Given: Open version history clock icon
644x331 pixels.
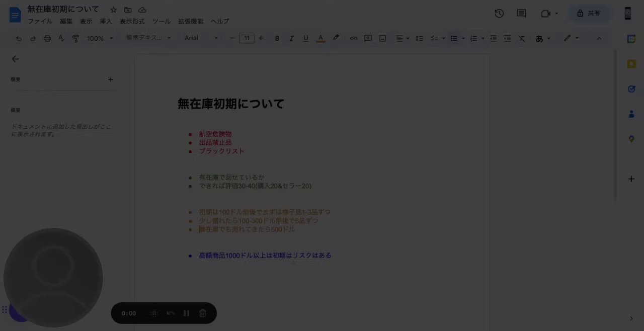Looking at the screenshot, I should pyautogui.click(x=499, y=14).
